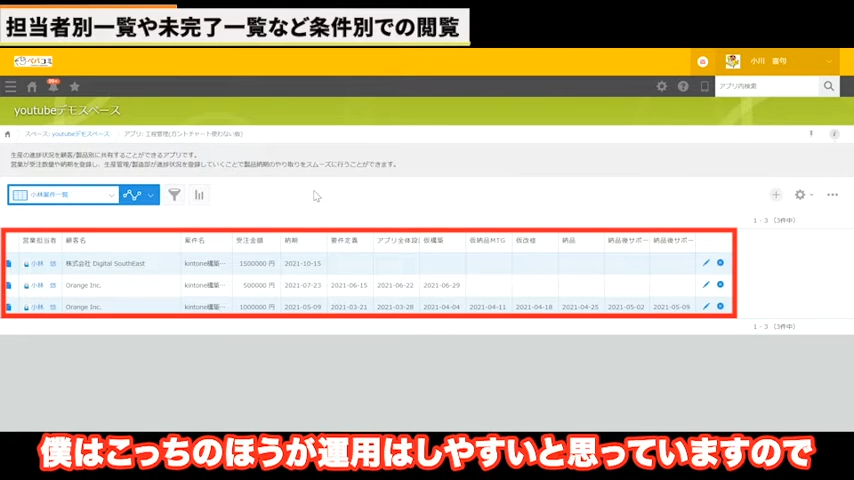Click the 2021-04-11 date cell
Screen dimensions: 854x480
[488, 307]
